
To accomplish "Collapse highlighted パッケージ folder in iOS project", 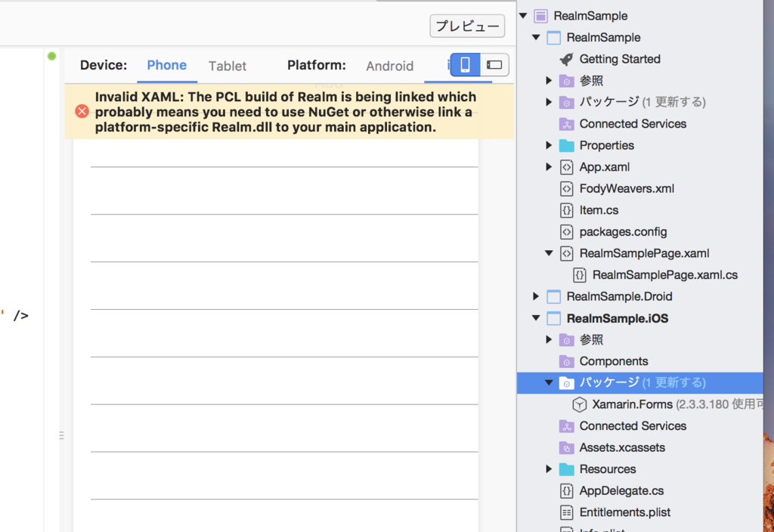I will pos(549,382).
